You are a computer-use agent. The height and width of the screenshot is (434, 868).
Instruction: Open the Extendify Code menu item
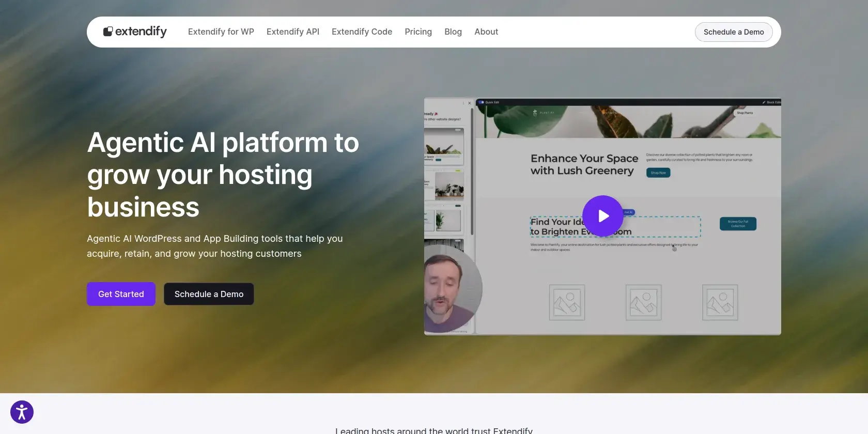tap(362, 32)
